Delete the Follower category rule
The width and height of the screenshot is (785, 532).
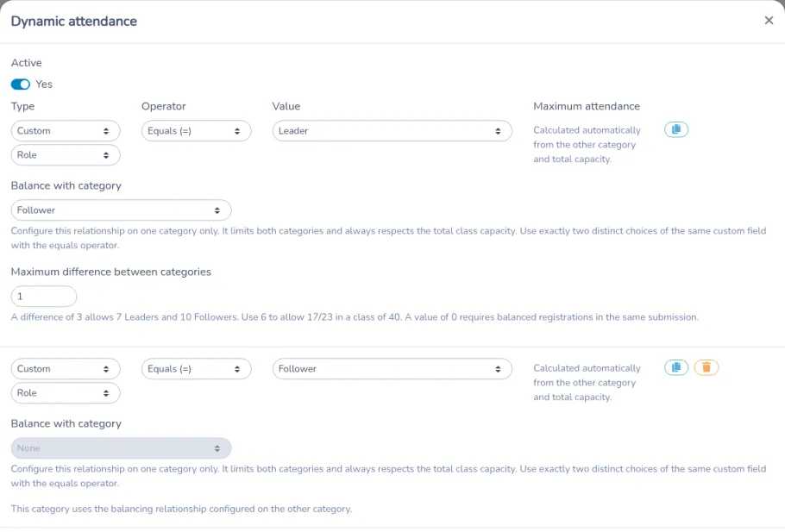coord(706,368)
